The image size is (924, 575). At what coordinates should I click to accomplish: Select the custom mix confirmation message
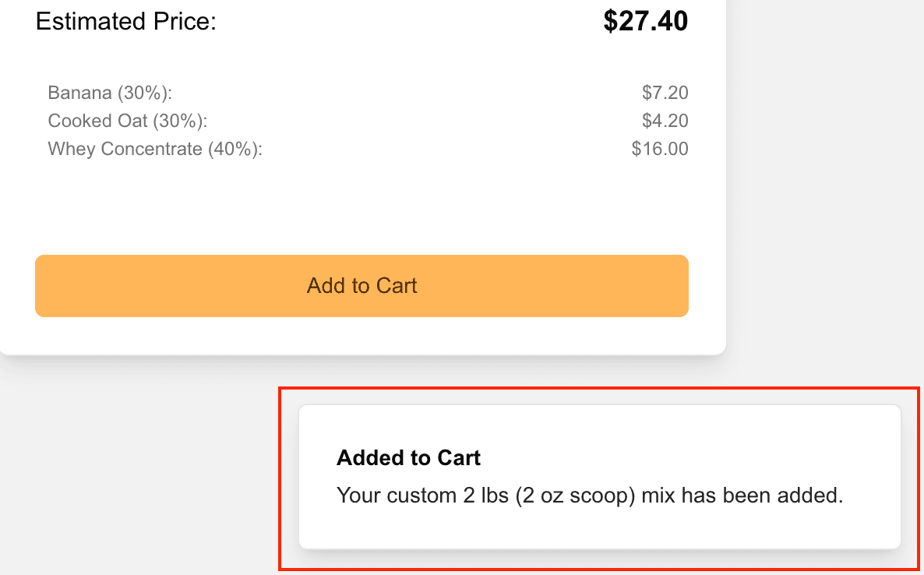coord(589,495)
